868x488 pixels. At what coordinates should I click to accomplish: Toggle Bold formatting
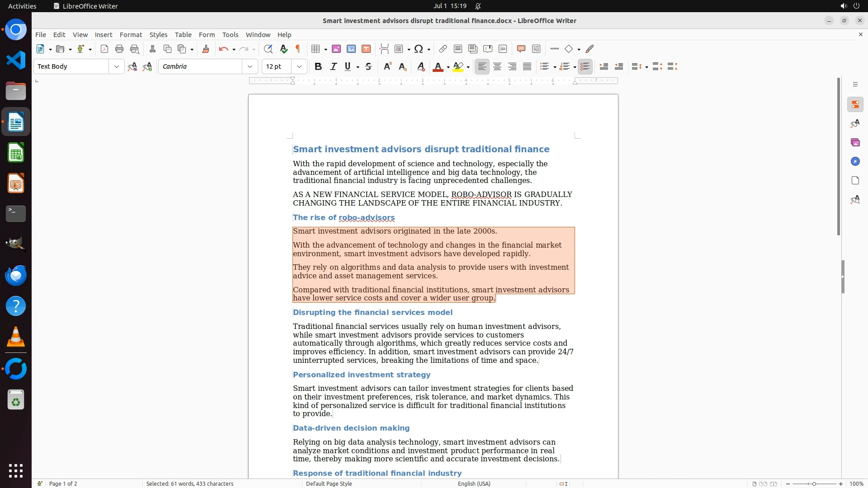pos(318,66)
